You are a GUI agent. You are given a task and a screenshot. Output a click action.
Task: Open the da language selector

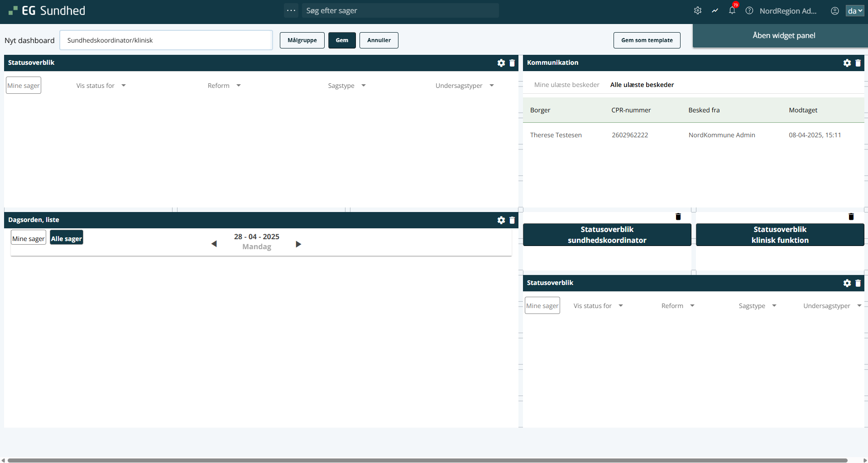[854, 11]
